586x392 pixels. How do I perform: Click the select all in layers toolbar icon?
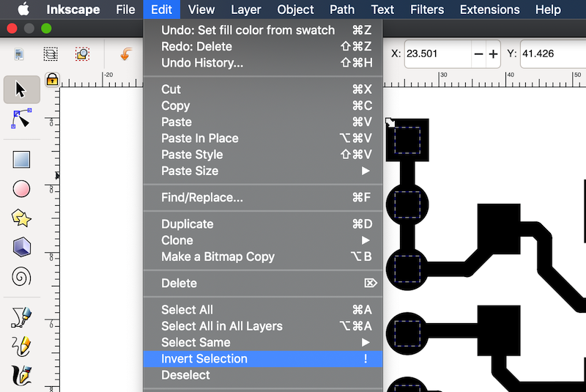click(51, 54)
